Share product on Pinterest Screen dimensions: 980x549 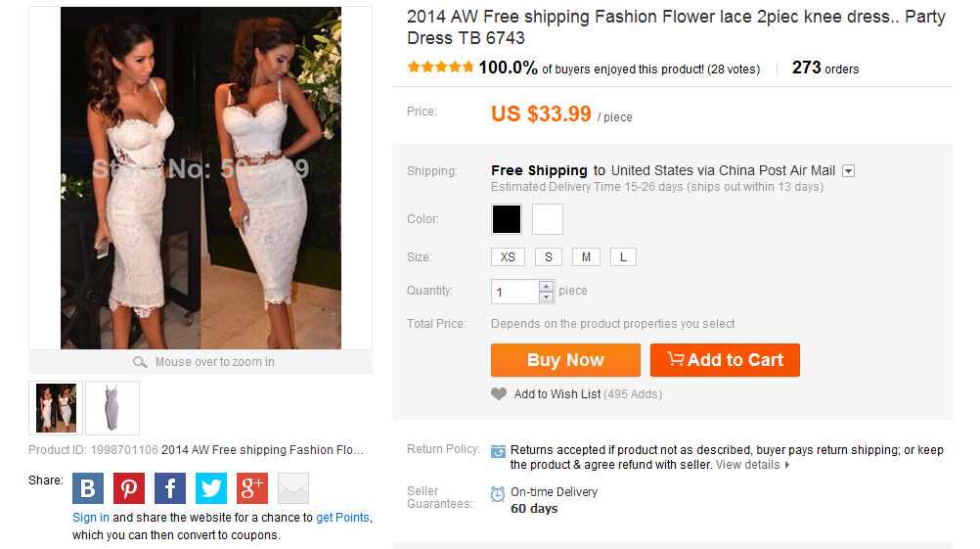click(129, 487)
